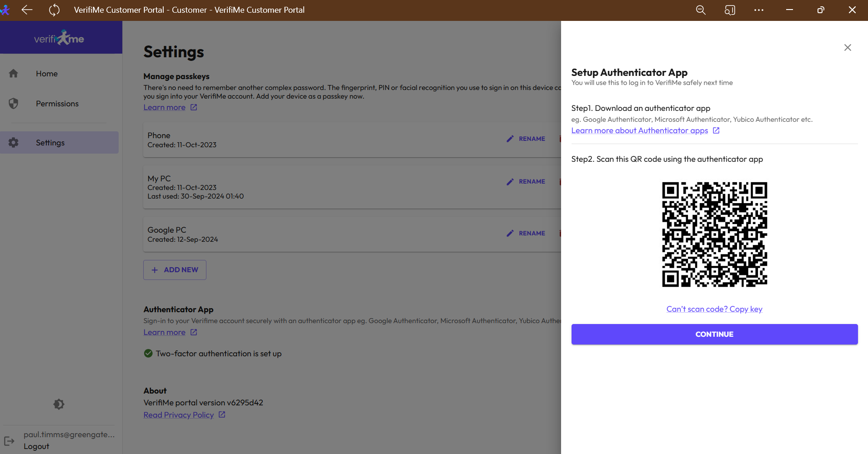Select Settings in the navigation menu
This screenshot has height=454, width=868.
pyautogui.click(x=50, y=142)
